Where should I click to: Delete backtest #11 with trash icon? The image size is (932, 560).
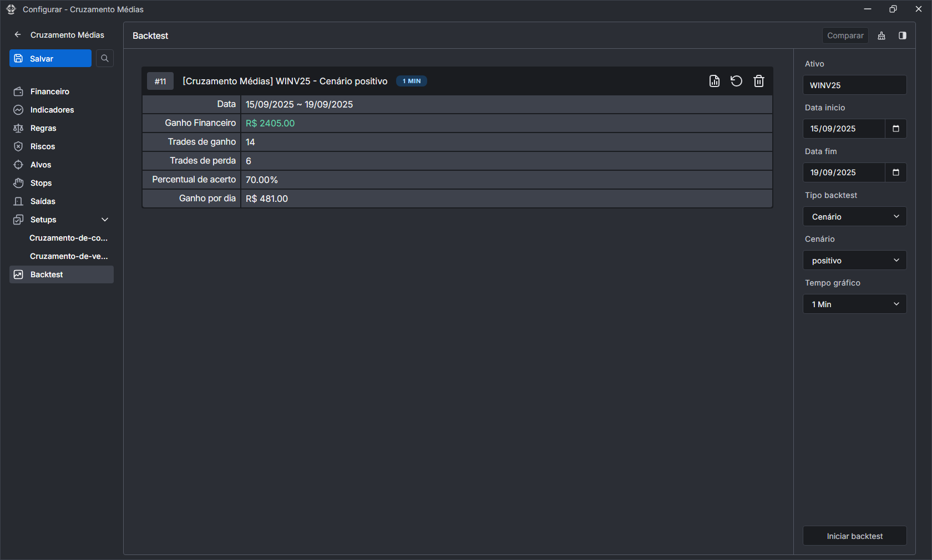coord(759,82)
